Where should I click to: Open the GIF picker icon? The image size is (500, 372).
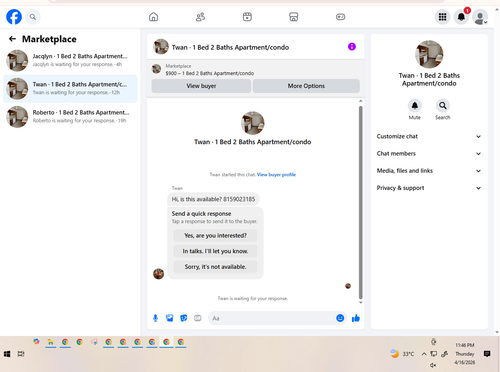198,318
